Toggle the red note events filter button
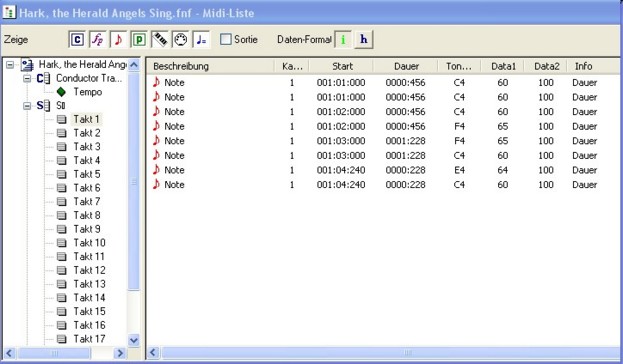The image size is (623, 364). [x=118, y=39]
